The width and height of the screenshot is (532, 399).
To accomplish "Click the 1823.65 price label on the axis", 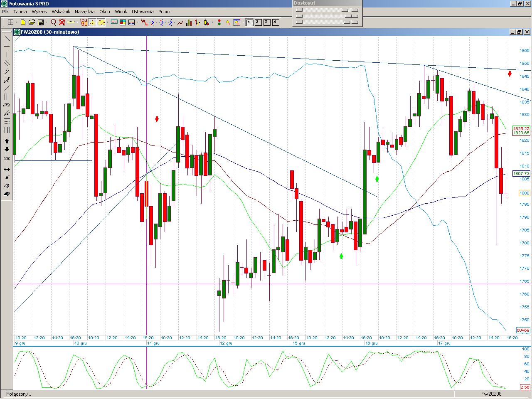I will 521,133.
